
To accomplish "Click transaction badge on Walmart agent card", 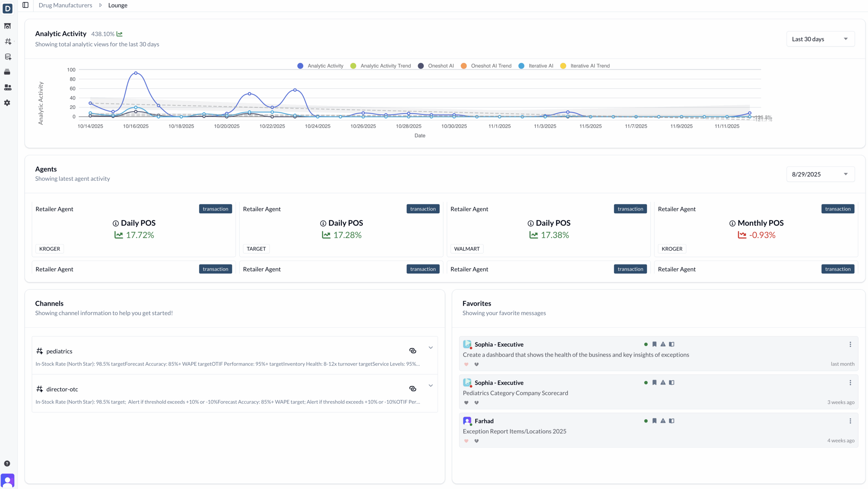I will click(630, 209).
